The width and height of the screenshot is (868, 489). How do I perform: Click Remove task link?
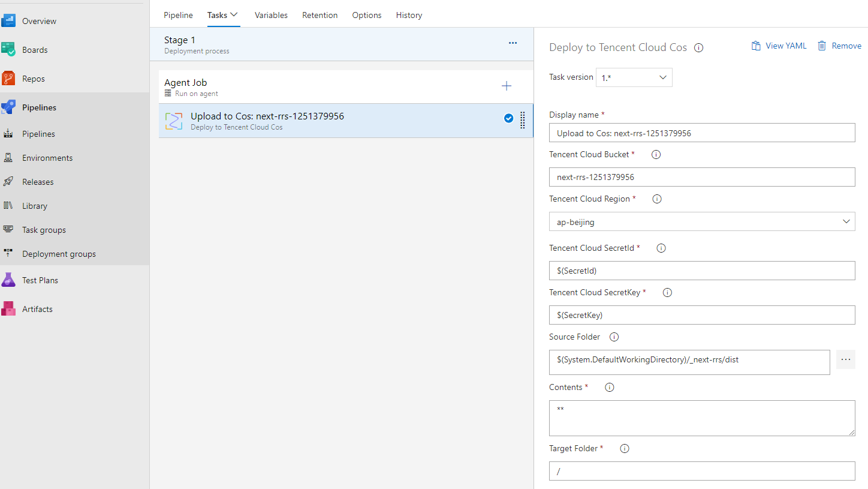coord(839,46)
